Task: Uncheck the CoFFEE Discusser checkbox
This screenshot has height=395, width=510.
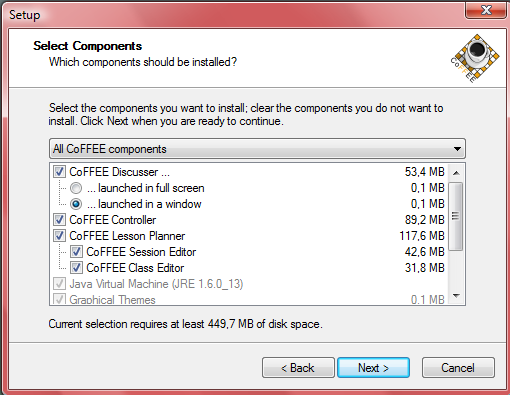Action: [x=59, y=172]
